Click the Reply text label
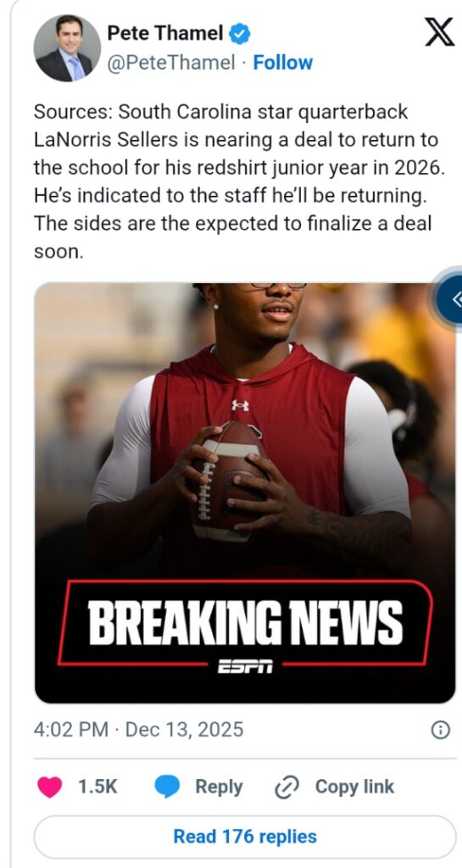 tap(219, 787)
